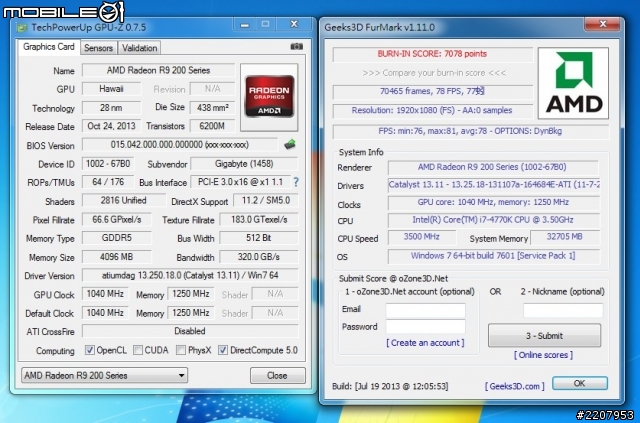640x423 pixels.
Task: Click the Technology value 28 nm
Action: tap(111, 107)
